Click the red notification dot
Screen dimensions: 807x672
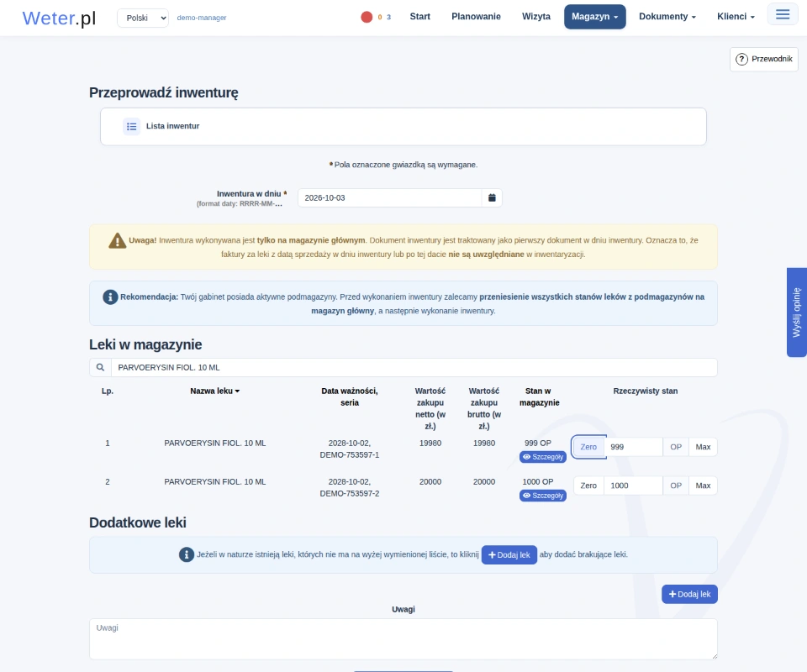click(367, 17)
